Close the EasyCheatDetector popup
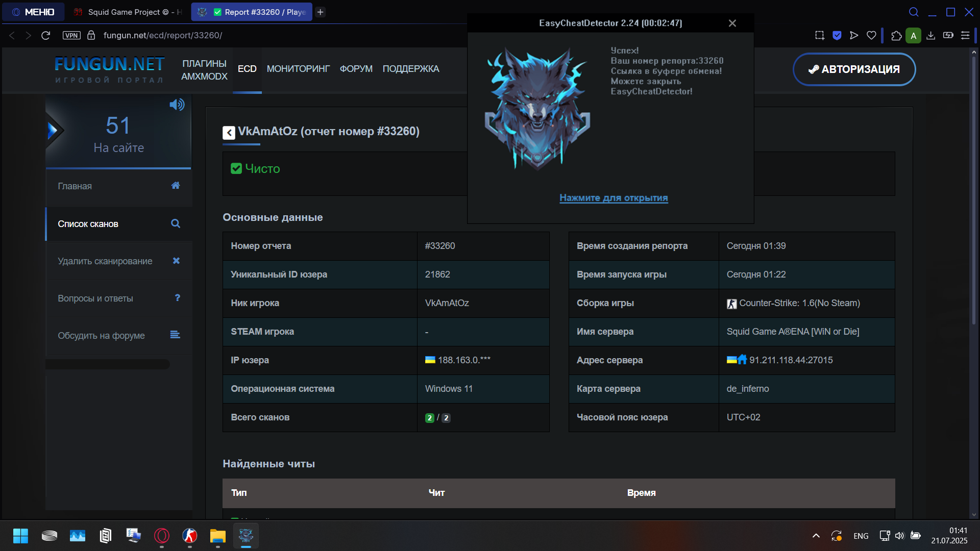980x551 pixels. [x=732, y=23]
